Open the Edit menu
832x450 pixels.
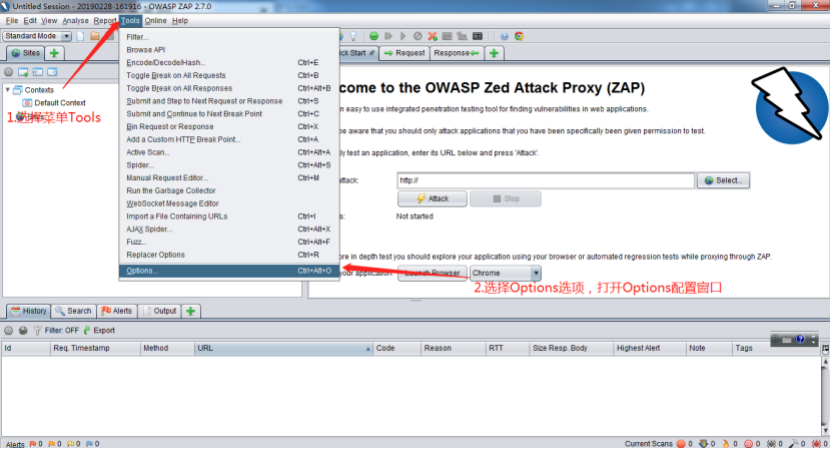pos(30,21)
